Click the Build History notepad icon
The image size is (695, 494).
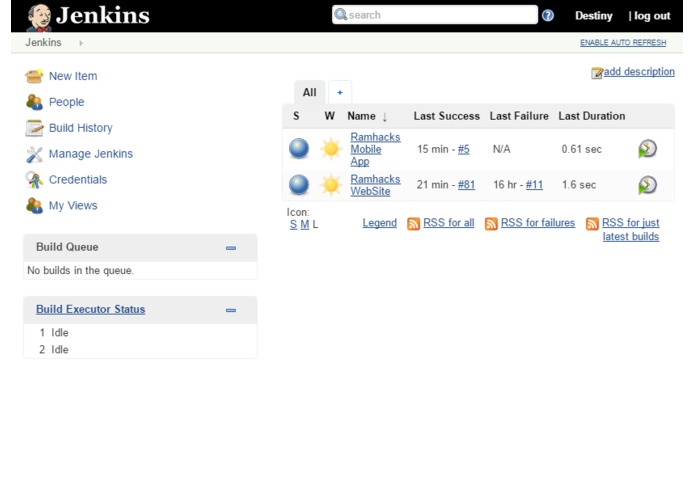[34, 128]
